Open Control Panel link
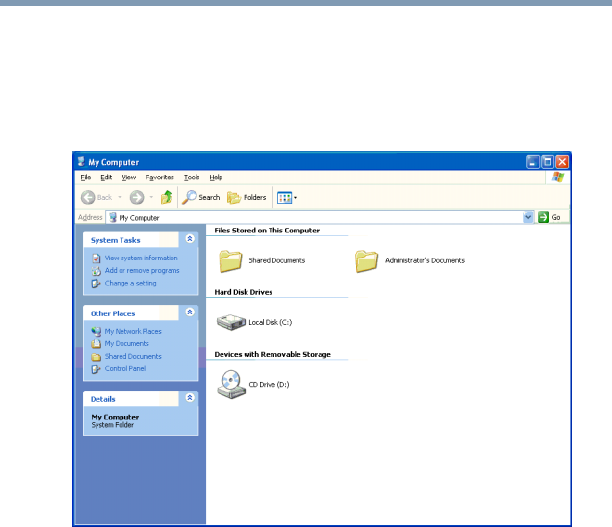This screenshot has width=612, height=527. coord(125,369)
